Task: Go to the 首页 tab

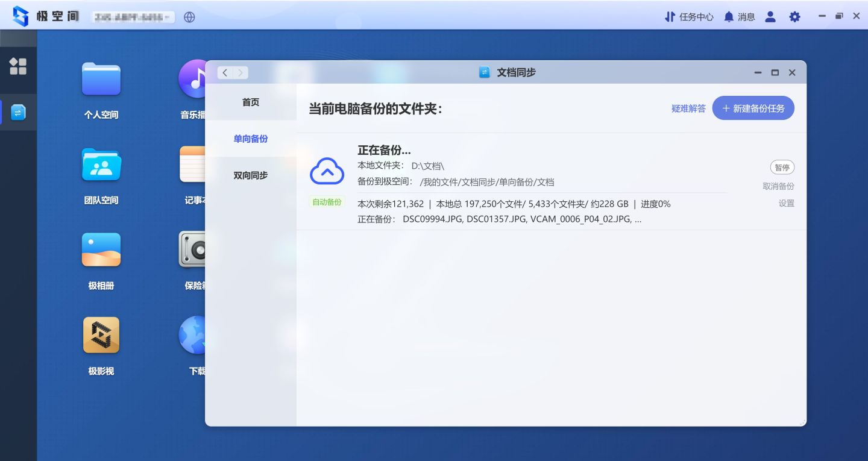Action: (x=251, y=102)
